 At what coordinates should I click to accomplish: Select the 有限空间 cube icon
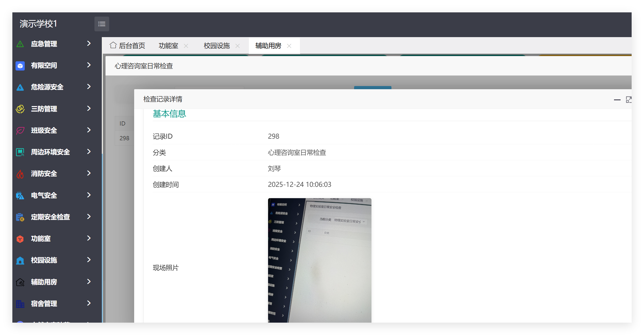[20, 66]
